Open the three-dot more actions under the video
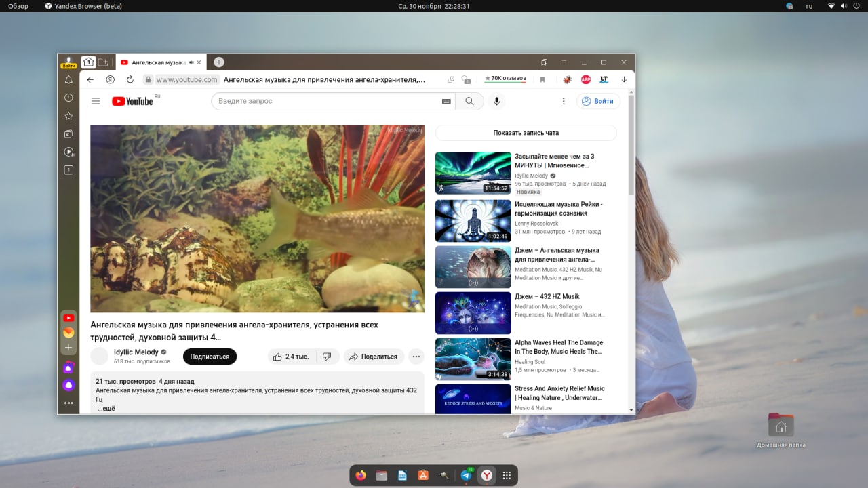The width and height of the screenshot is (868, 488). coord(416,357)
